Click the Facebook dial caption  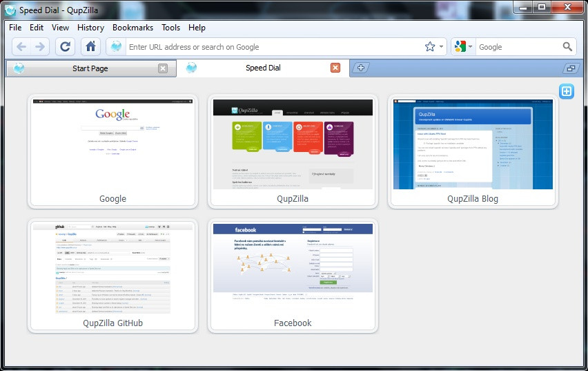[x=293, y=323]
